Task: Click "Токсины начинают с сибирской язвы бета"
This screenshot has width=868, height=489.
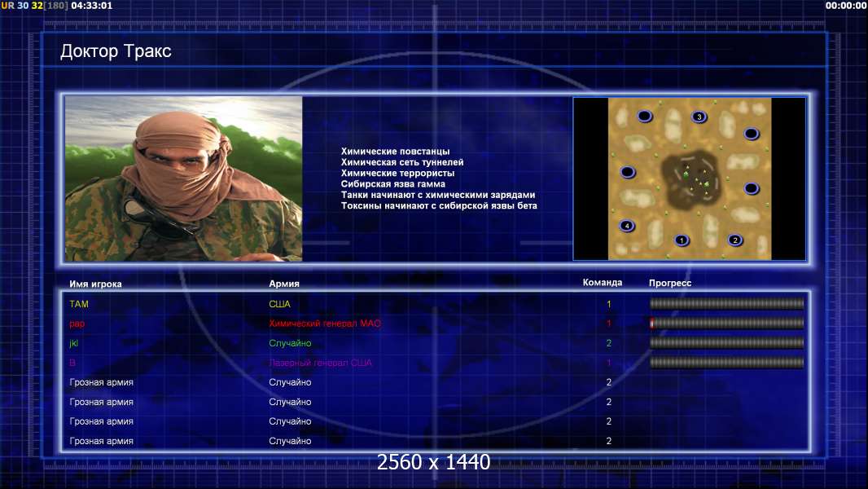Action: 439,205
